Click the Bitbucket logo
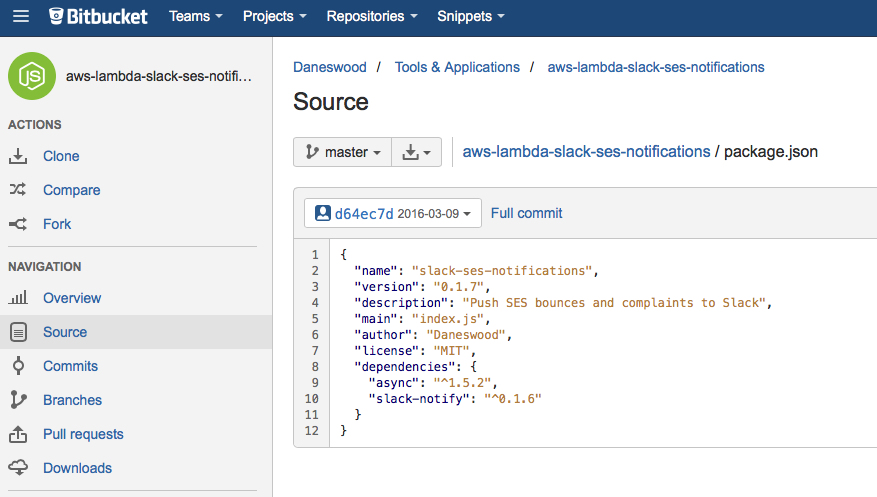The height and width of the screenshot is (497, 877). click(x=98, y=16)
